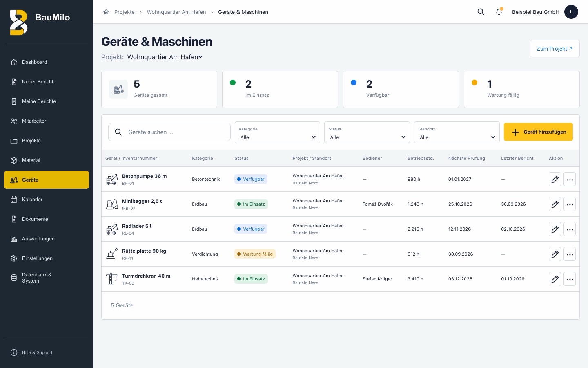588x368 pixels.
Task: Click Gerät hinzufügen button
Action: click(538, 132)
